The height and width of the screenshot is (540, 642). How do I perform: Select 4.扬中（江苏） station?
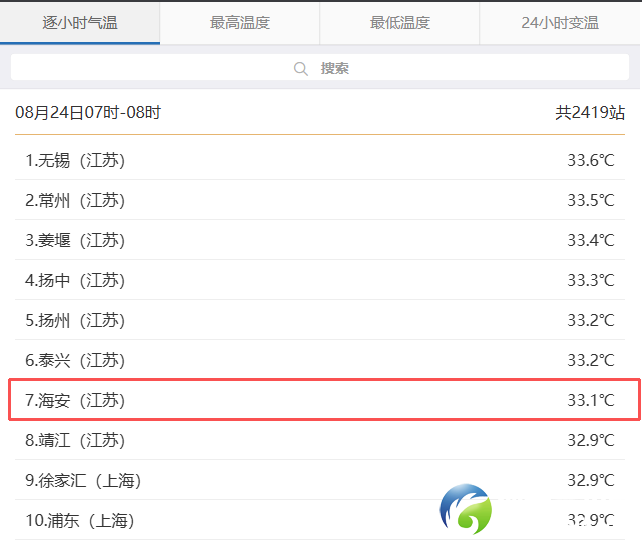pos(75,280)
